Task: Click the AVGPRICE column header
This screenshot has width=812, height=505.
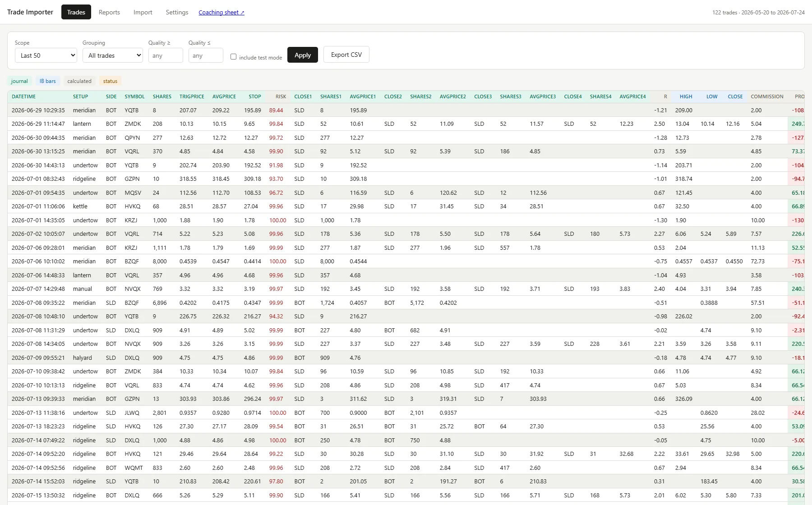Action: (224, 96)
